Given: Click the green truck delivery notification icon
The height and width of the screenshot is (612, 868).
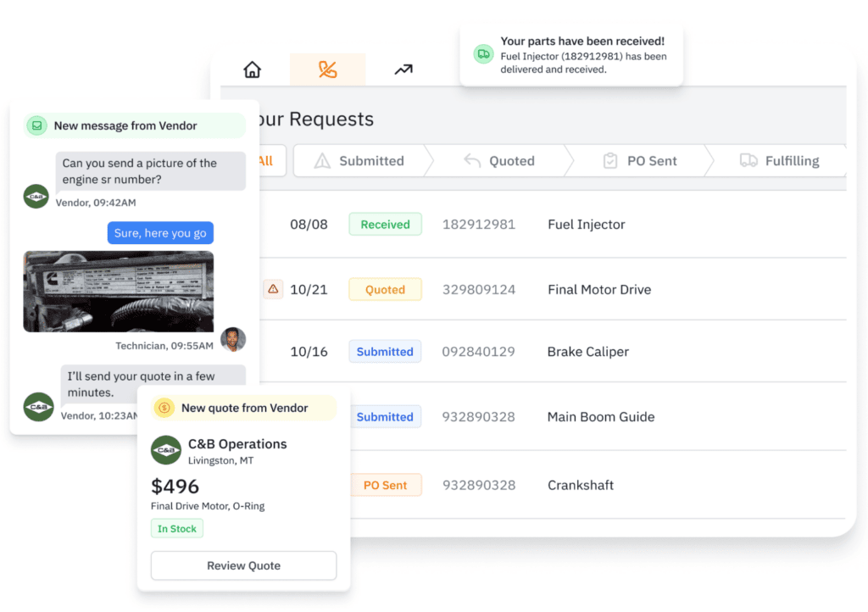Looking at the screenshot, I should (483, 54).
